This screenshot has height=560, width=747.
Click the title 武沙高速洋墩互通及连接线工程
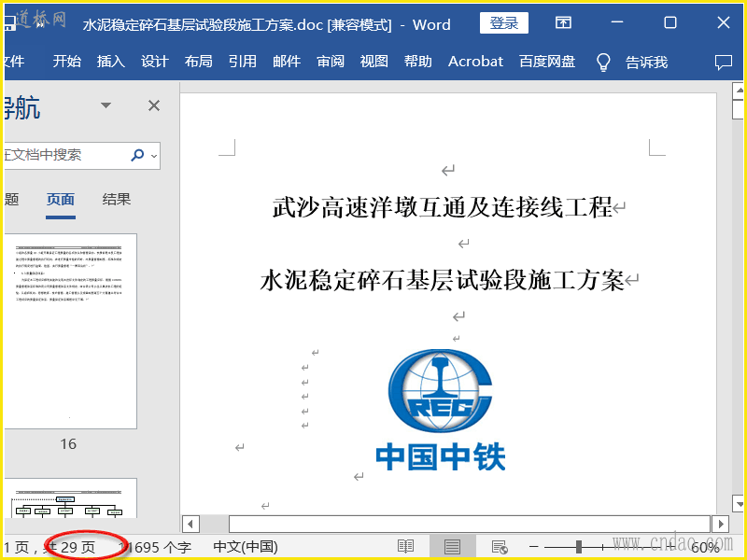pyautogui.click(x=442, y=207)
